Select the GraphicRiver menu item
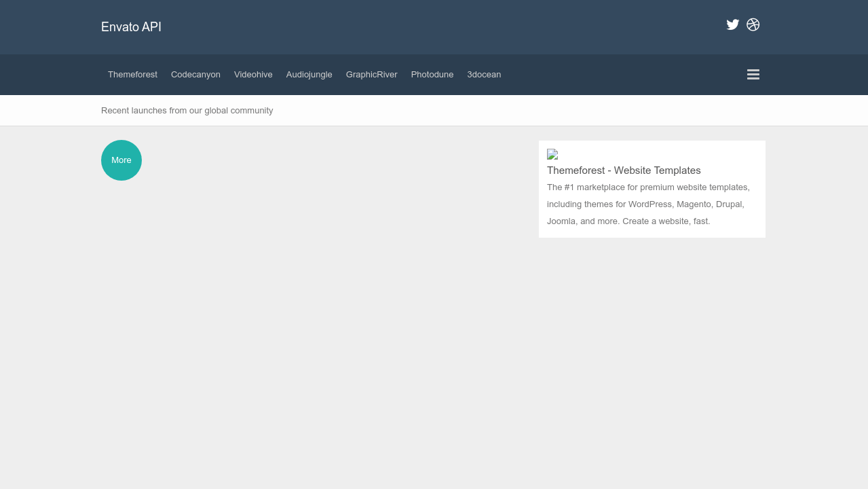The image size is (868, 489). click(x=372, y=75)
